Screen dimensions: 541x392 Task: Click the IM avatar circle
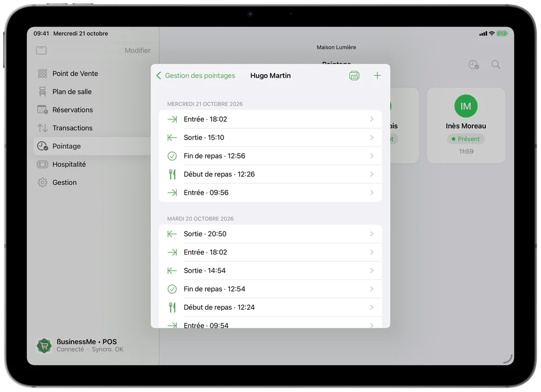coord(466,106)
